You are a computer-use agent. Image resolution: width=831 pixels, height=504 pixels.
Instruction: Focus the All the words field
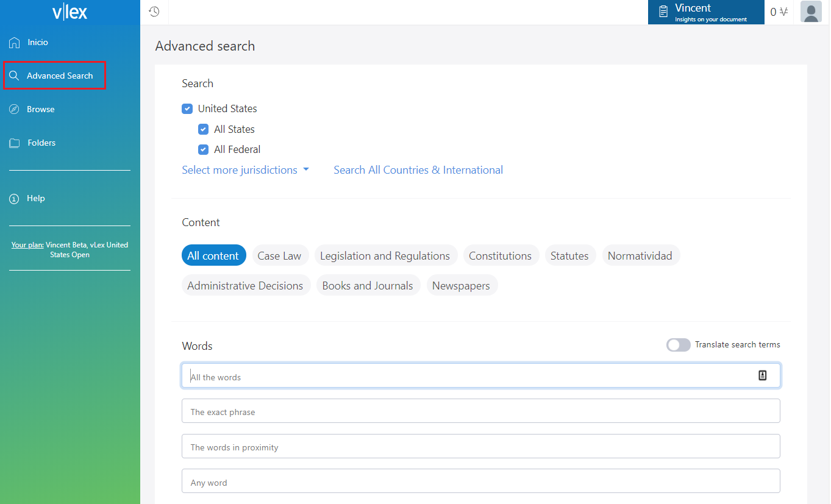click(481, 376)
